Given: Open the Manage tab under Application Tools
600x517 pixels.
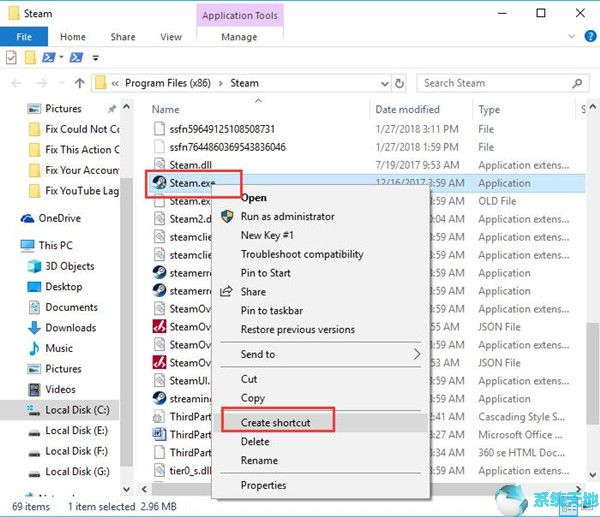Looking at the screenshot, I should [239, 37].
